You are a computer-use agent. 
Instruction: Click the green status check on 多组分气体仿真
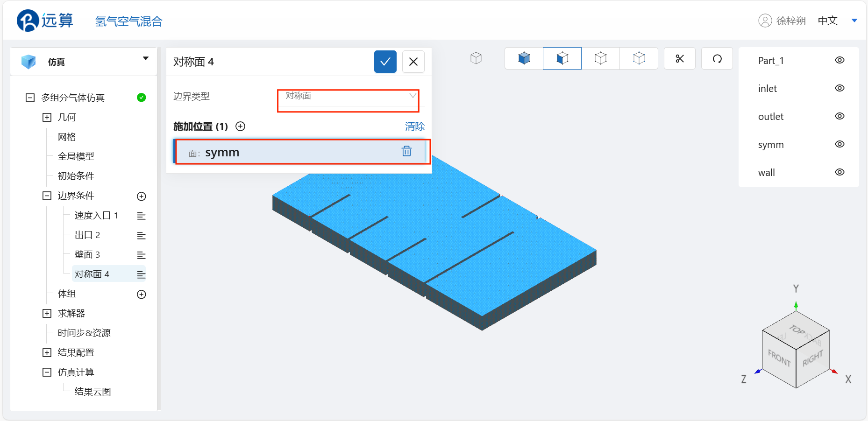tap(142, 98)
